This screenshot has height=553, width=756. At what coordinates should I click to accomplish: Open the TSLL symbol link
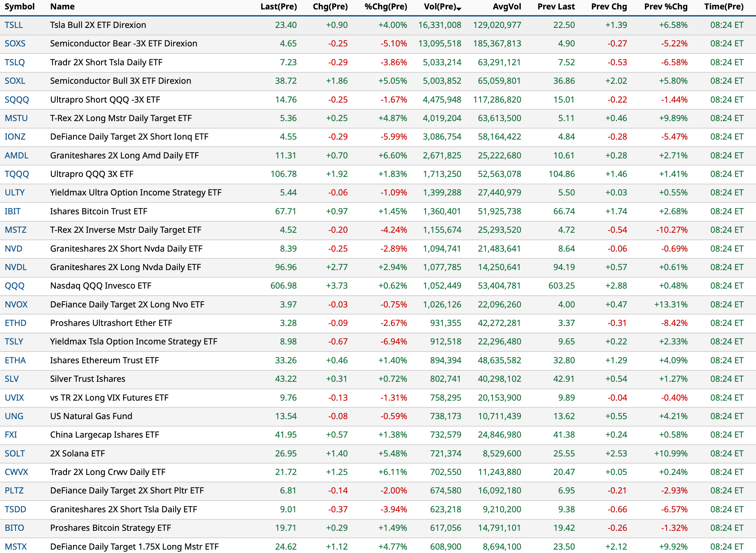(14, 25)
